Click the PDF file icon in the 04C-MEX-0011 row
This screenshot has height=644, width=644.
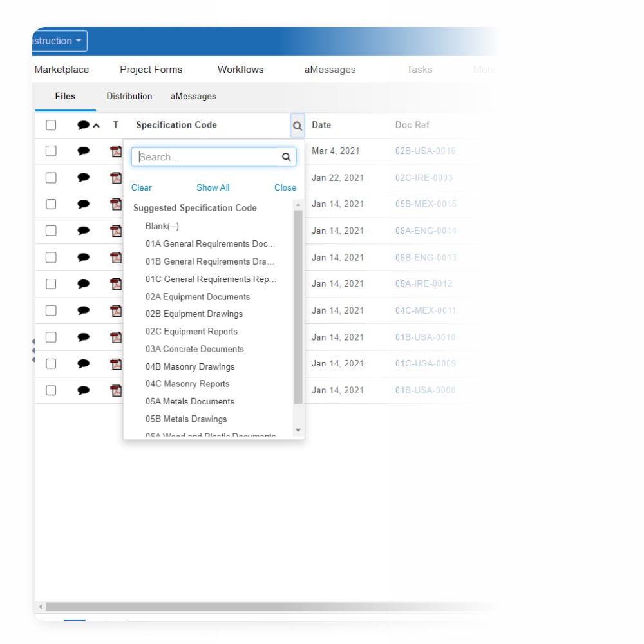pyautogui.click(x=116, y=310)
